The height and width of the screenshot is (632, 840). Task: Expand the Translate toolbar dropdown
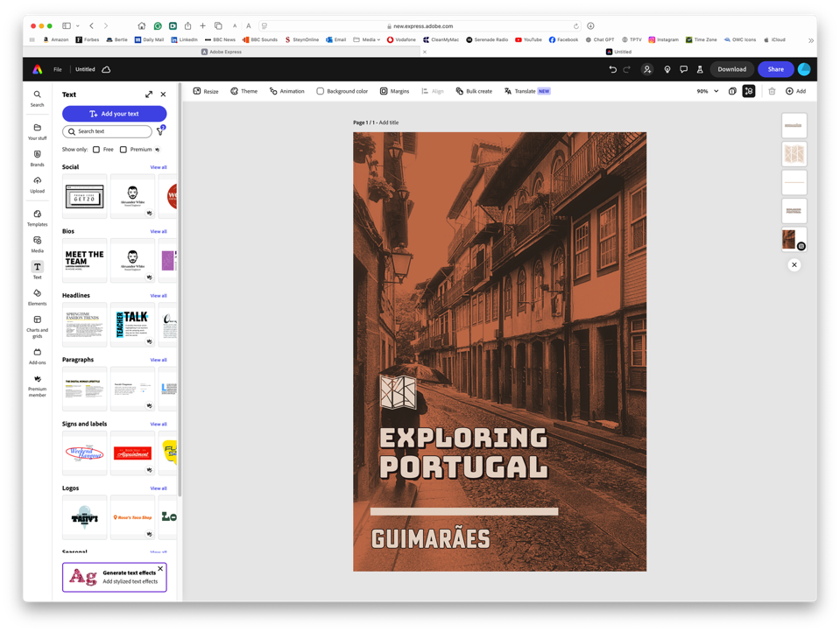tap(526, 90)
